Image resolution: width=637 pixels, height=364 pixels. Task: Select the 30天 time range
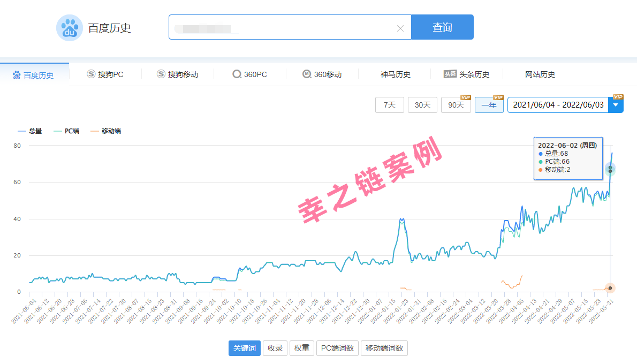coord(422,105)
